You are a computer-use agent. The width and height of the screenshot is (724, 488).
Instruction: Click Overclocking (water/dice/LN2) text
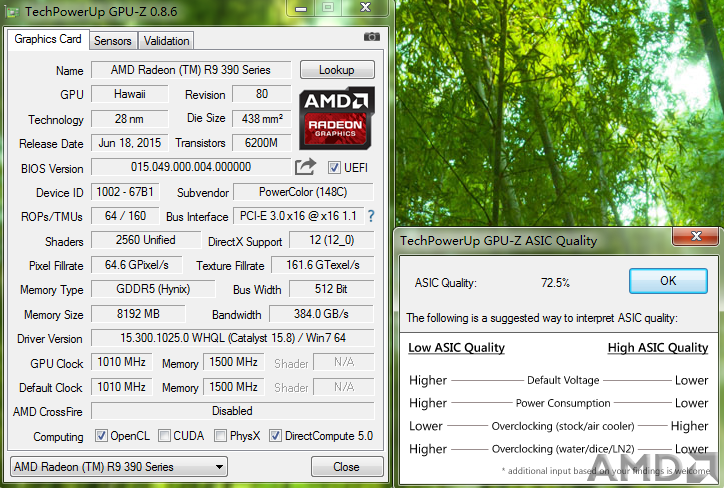(x=563, y=449)
